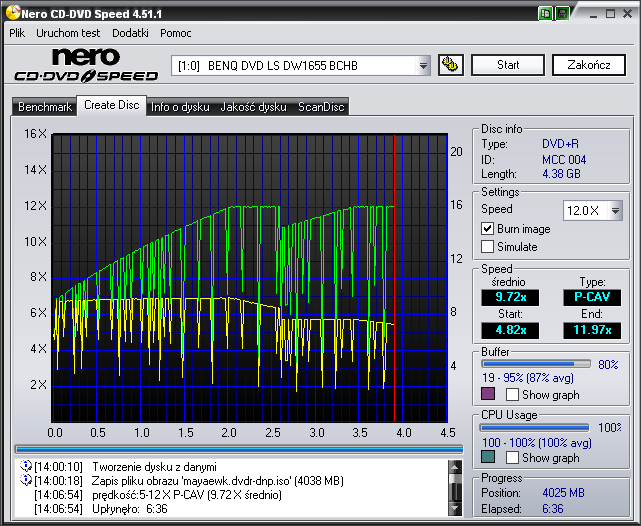Click buffer range text '19 - 95% (87% avg)'
641x526 pixels.
pos(527,378)
